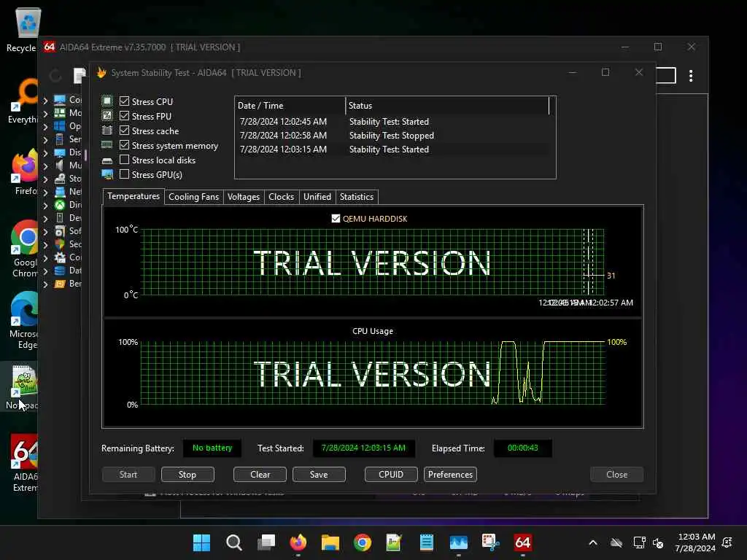Click AIDA64 logo in main title bar
Image resolution: width=747 pixels, height=560 pixels.
coord(49,47)
